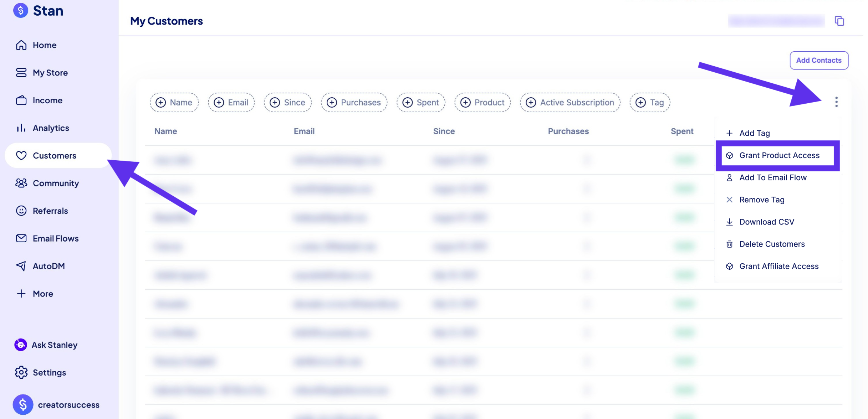868x419 pixels.
Task: Open the Home sidebar page
Action: [36, 45]
